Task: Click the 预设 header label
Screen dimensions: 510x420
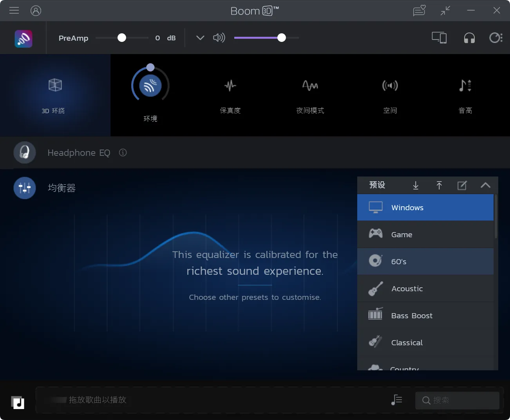Action: tap(377, 185)
